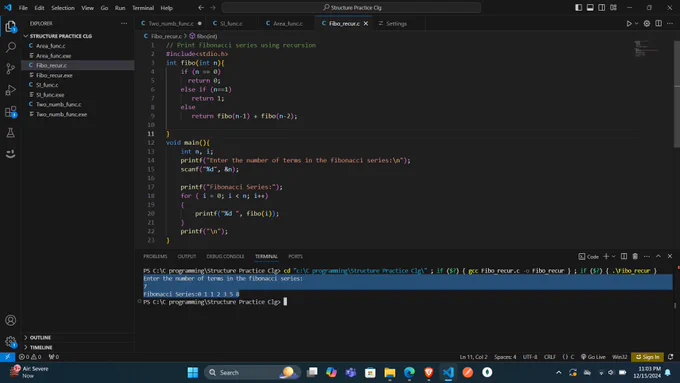
Task: Split the editor to the right
Action: click(x=658, y=23)
